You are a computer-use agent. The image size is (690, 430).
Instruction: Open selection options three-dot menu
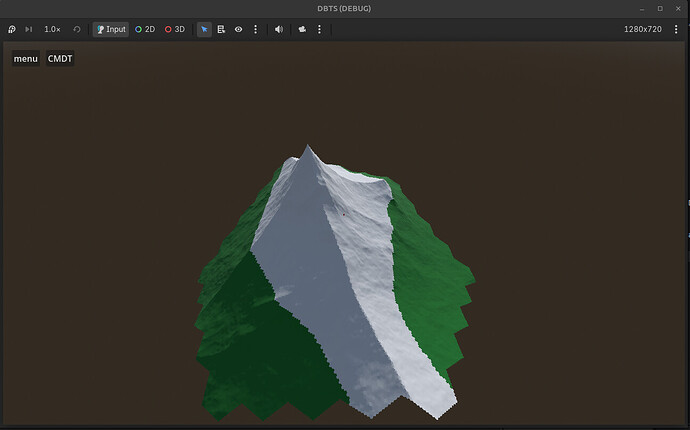click(x=256, y=29)
